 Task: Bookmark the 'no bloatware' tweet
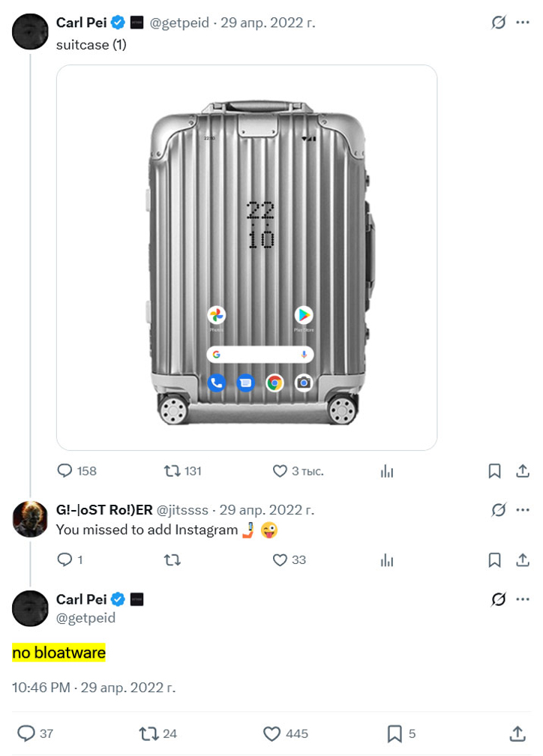(394, 733)
